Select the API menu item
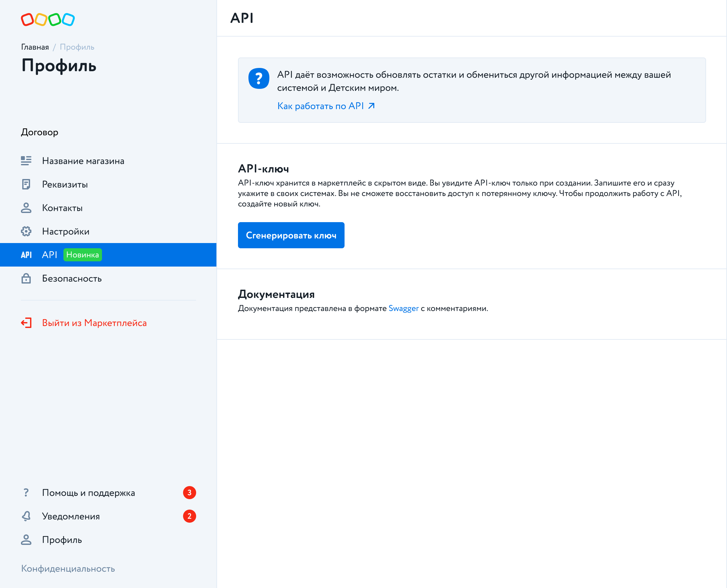The width and height of the screenshot is (727, 588). tap(108, 255)
